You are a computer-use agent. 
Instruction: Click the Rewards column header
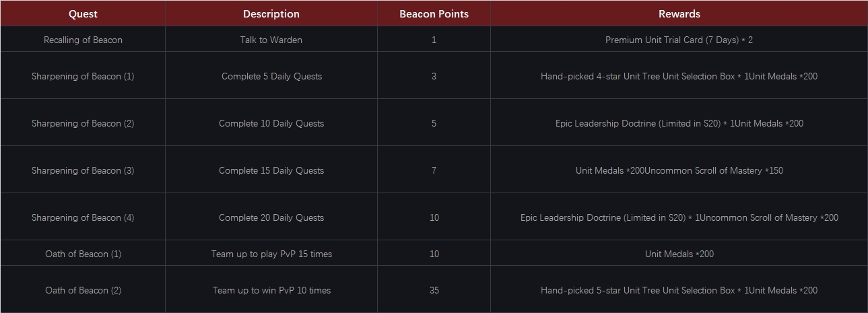679,13
